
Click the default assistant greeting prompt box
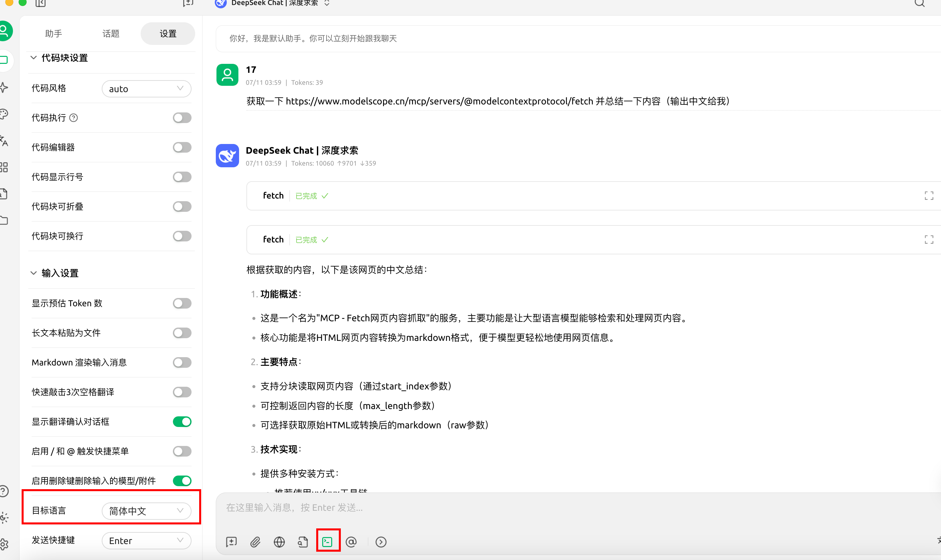pos(579,39)
